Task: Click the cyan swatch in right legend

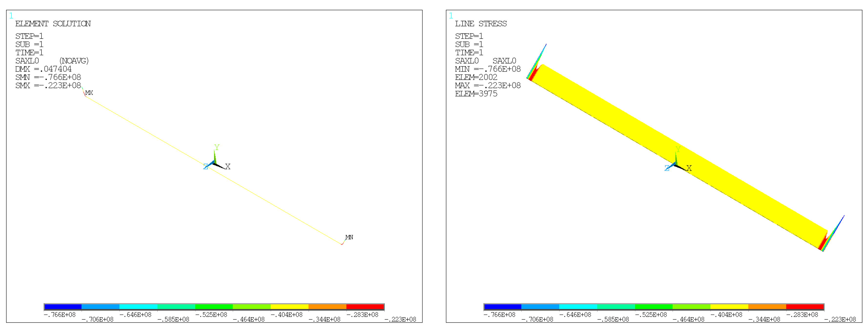Action: point(578,307)
